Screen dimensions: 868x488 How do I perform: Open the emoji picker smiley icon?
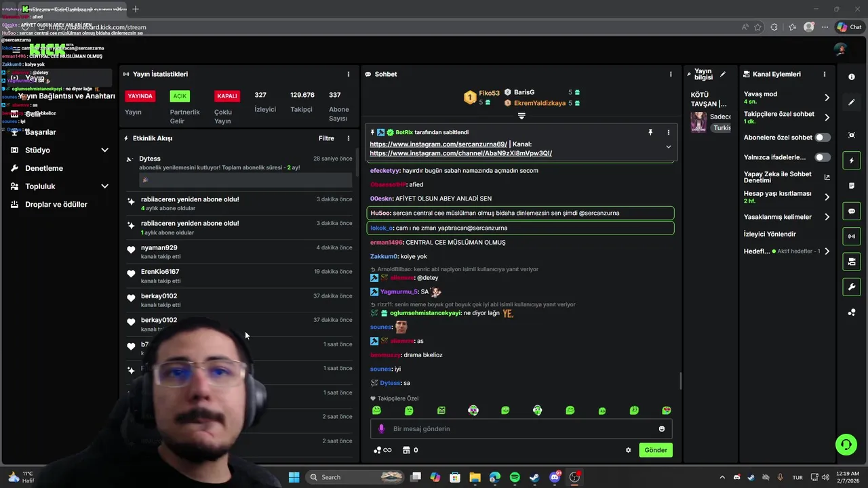(x=662, y=428)
